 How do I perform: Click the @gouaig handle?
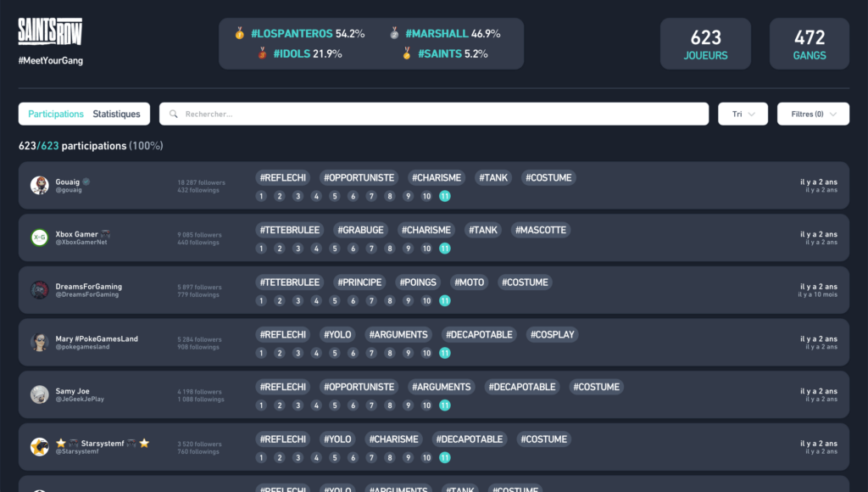click(x=69, y=190)
